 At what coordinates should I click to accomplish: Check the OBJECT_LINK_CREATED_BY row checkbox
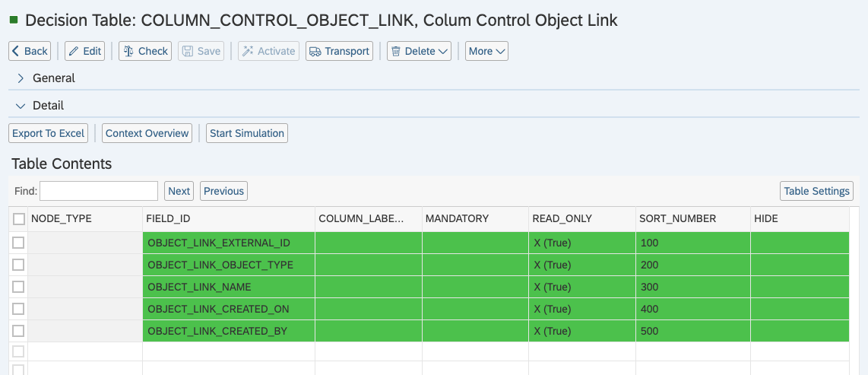click(19, 331)
